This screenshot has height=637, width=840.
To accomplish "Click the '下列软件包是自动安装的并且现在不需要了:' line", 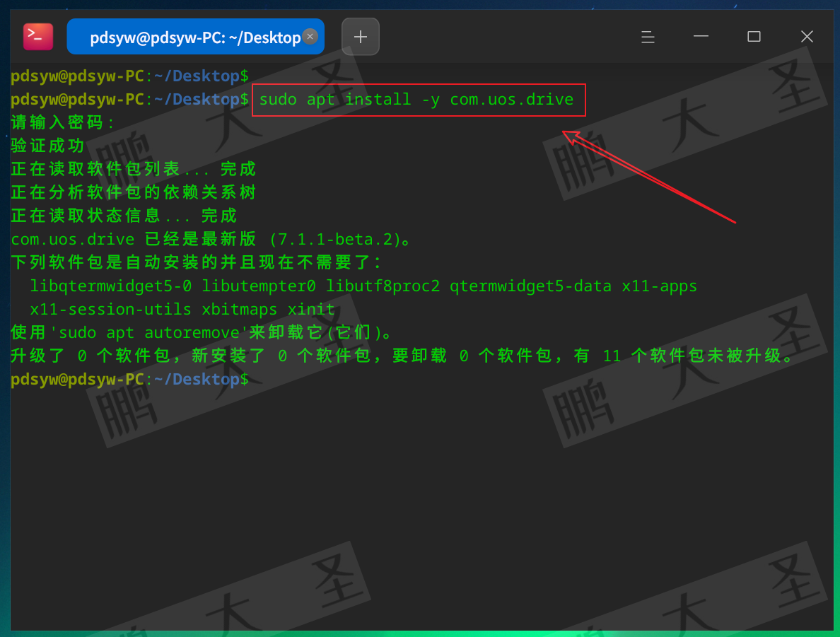I will (196, 262).
